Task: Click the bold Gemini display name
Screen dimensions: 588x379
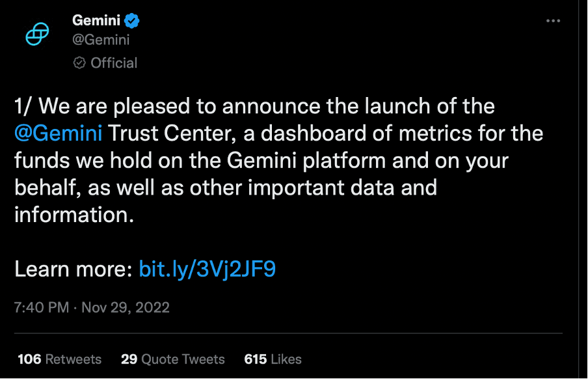Action: pos(96,20)
